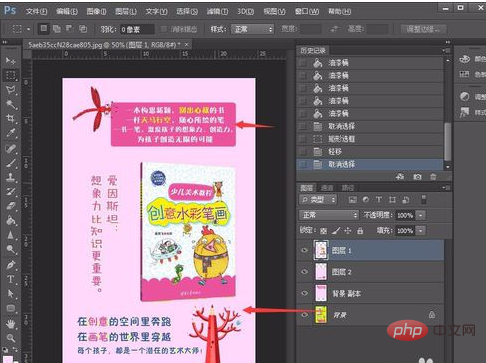Screen dimensions: 486x363
Task: Toggle lock all padlock icon
Action: (360, 230)
